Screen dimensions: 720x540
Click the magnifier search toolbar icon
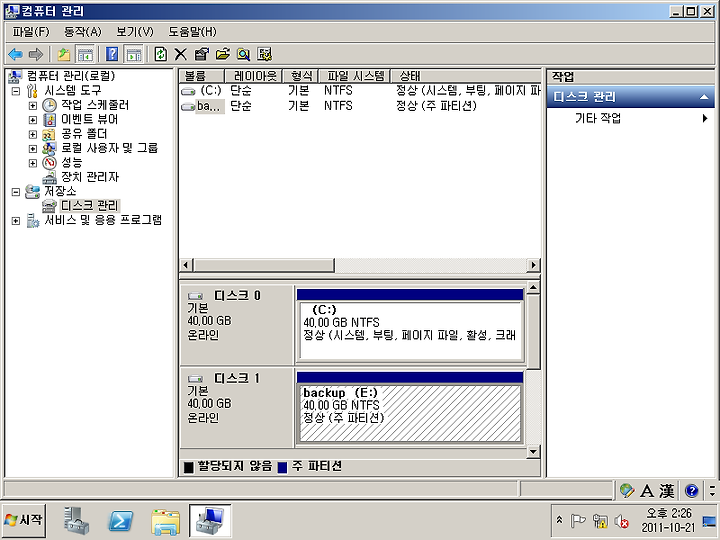pos(243,54)
